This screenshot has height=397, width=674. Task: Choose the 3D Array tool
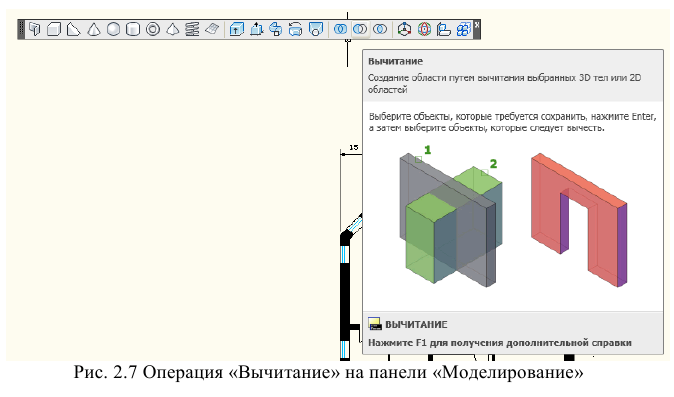pyautogui.click(x=463, y=29)
